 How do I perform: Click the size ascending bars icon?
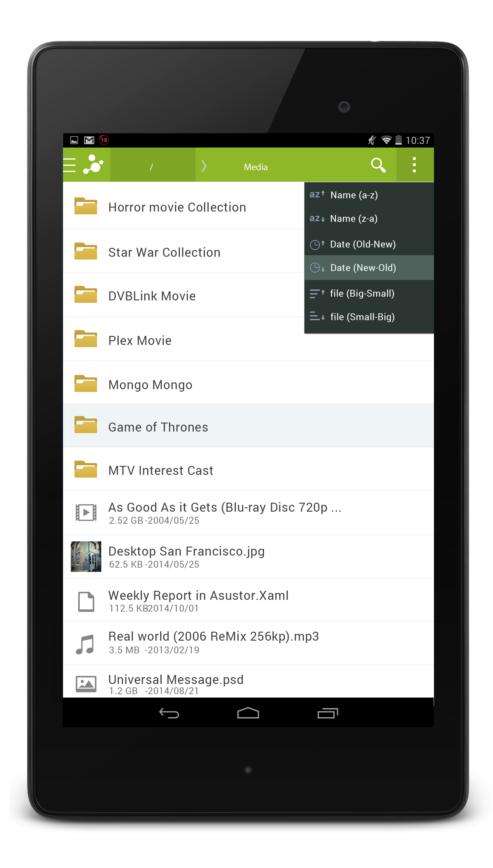[x=317, y=316]
